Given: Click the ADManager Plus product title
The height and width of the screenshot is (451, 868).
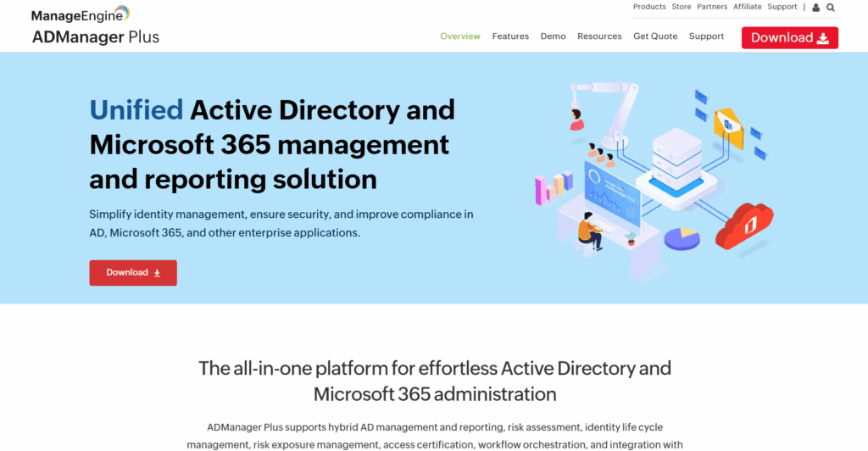Looking at the screenshot, I should [x=95, y=37].
